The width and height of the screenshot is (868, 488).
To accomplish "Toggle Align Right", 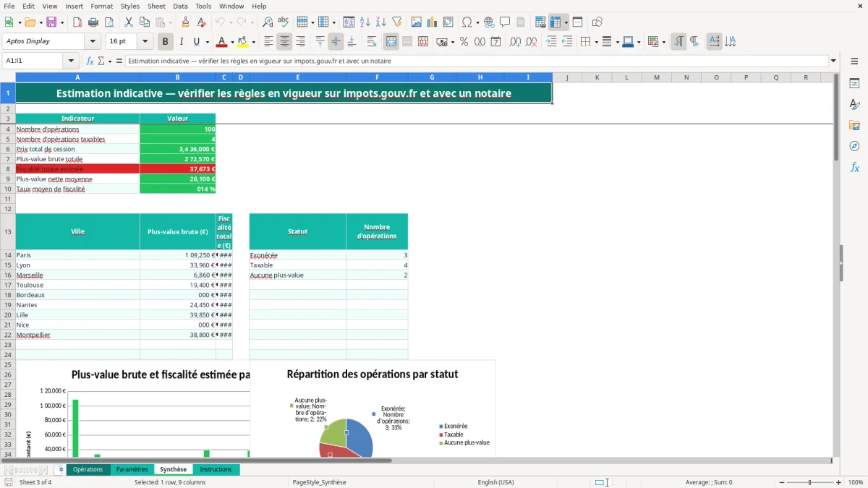I will coord(300,42).
